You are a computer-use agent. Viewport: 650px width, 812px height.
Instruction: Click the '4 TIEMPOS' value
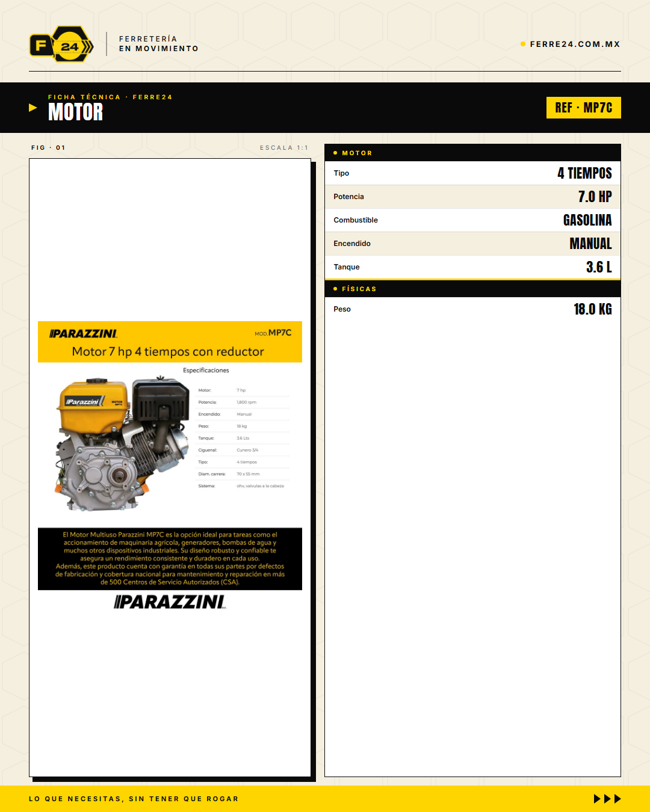(x=584, y=173)
